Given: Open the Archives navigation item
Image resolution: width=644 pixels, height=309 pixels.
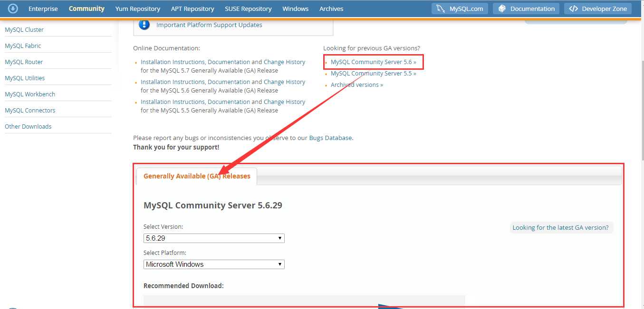Looking at the screenshot, I should pos(331,9).
